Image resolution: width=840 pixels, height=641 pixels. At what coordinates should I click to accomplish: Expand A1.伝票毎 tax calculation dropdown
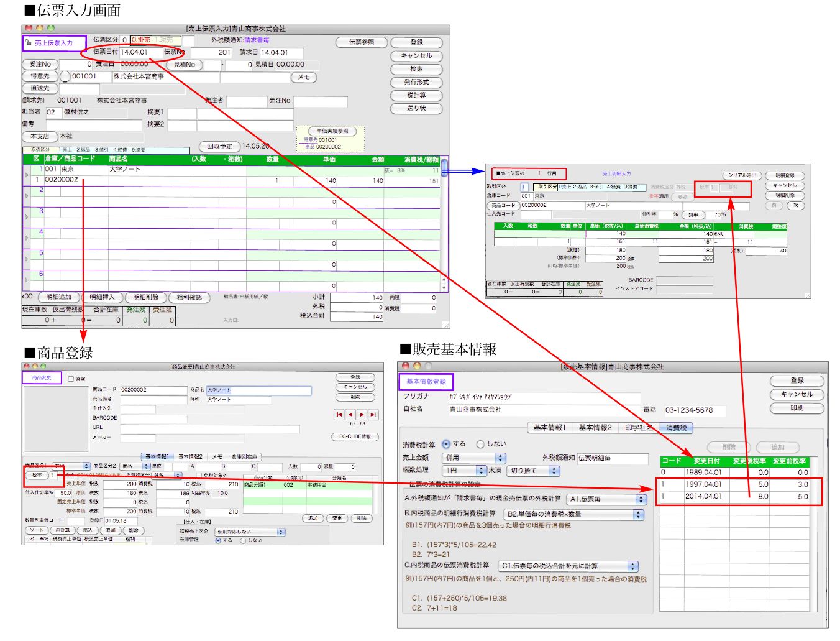pyautogui.click(x=641, y=499)
